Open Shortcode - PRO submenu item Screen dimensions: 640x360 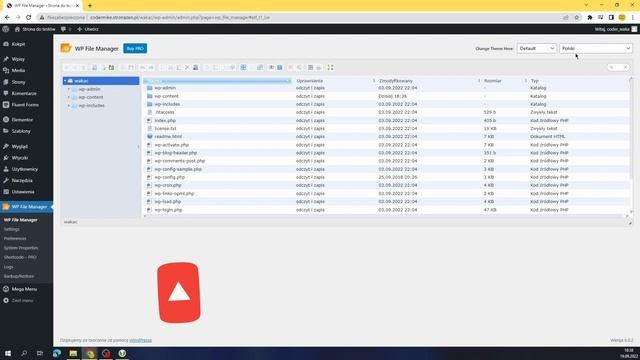pyautogui.click(x=20, y=258)
